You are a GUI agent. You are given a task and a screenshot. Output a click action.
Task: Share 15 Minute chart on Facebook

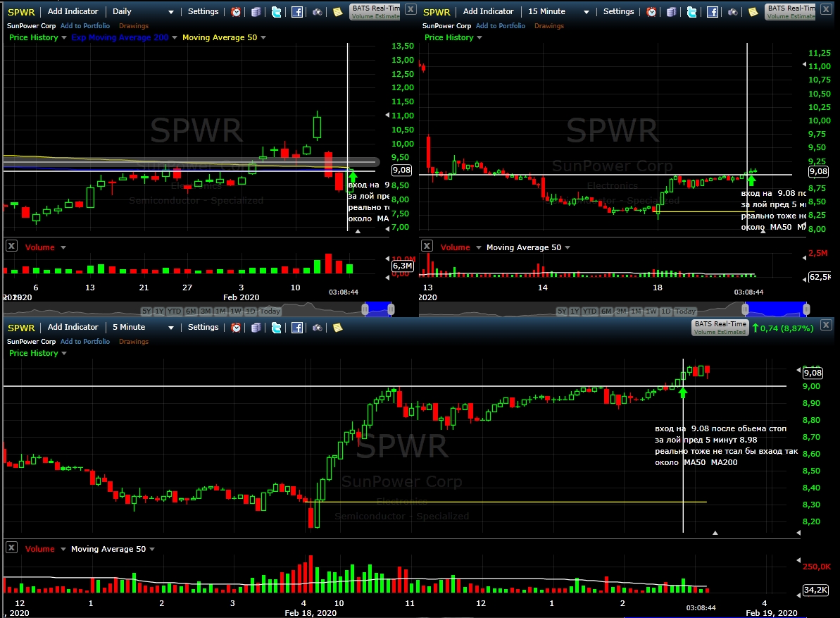click(x=713, y=12)
